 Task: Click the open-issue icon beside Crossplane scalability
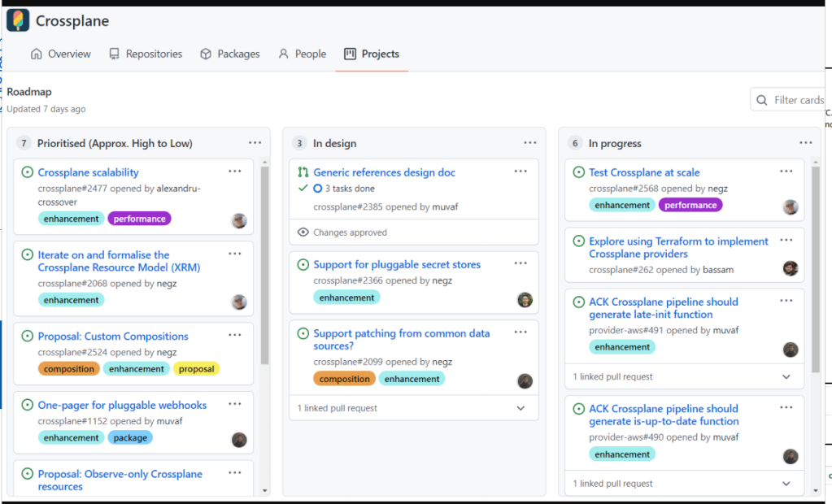tap(27, 172)
